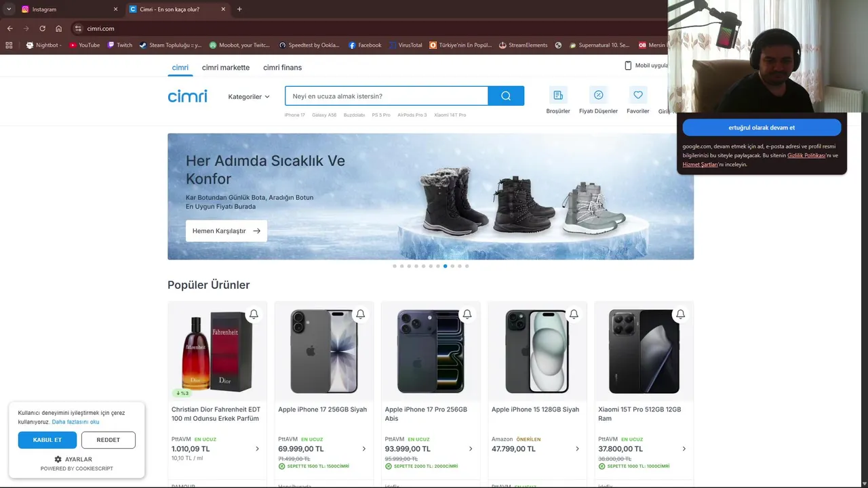Close the Instagram tab
This screenshot has width=868, height=488.
tap(115, 9)
